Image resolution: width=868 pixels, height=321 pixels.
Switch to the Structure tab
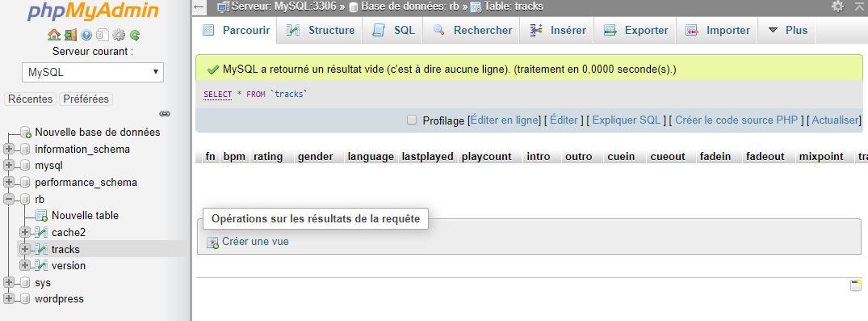320,31
